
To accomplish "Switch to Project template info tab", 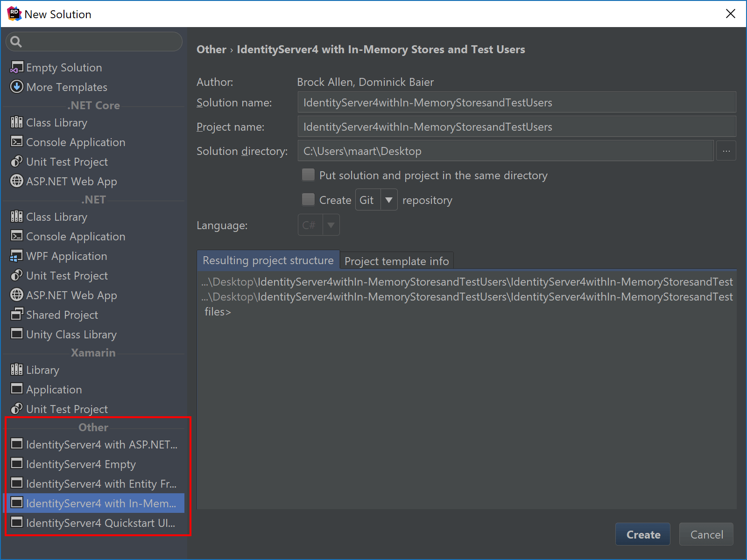I will [397, 261].
